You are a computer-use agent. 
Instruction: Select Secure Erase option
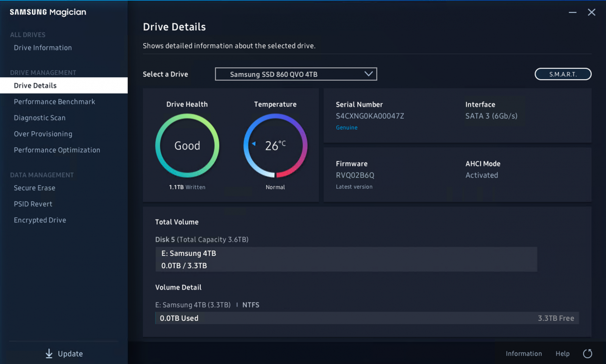tap(35, 188)
